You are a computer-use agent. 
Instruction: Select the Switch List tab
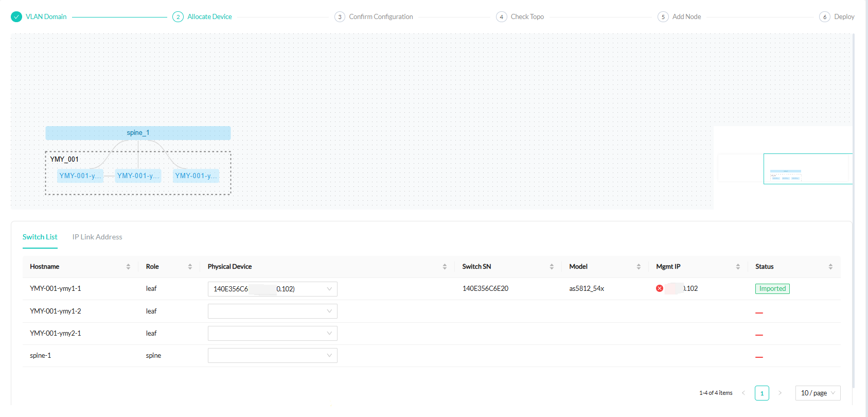[x=40, y=237]
